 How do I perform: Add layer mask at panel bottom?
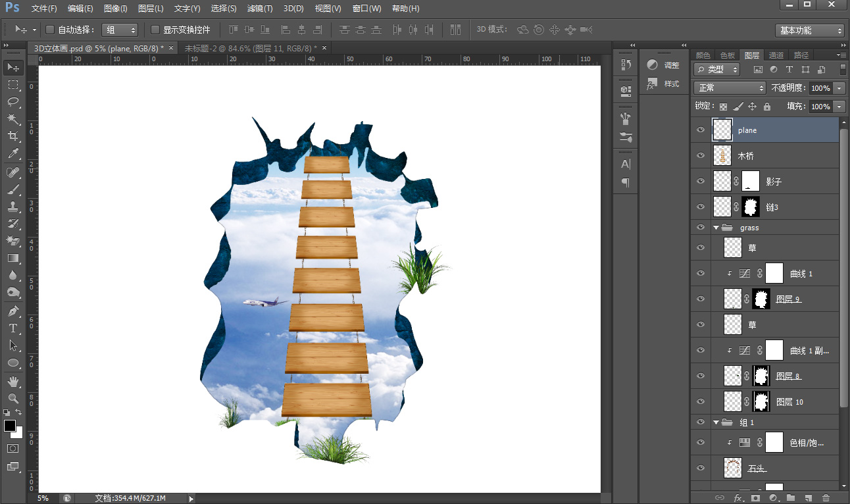[x=755, y=498]
